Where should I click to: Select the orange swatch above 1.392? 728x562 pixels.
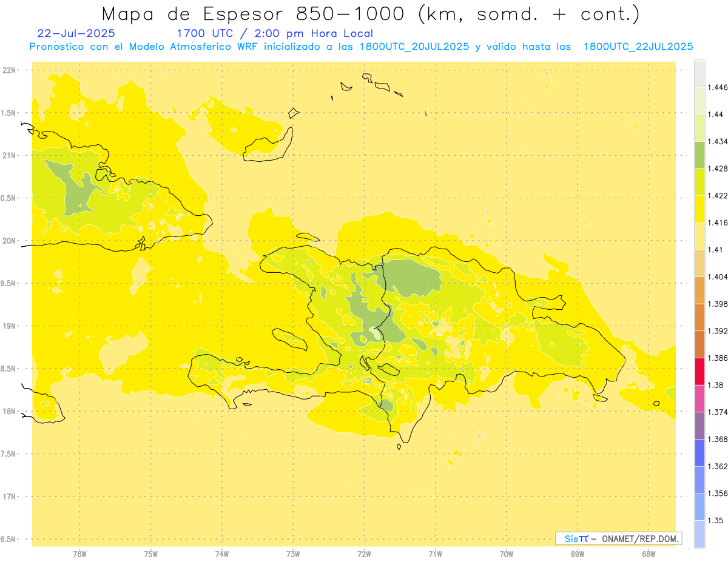pos(699,317)
